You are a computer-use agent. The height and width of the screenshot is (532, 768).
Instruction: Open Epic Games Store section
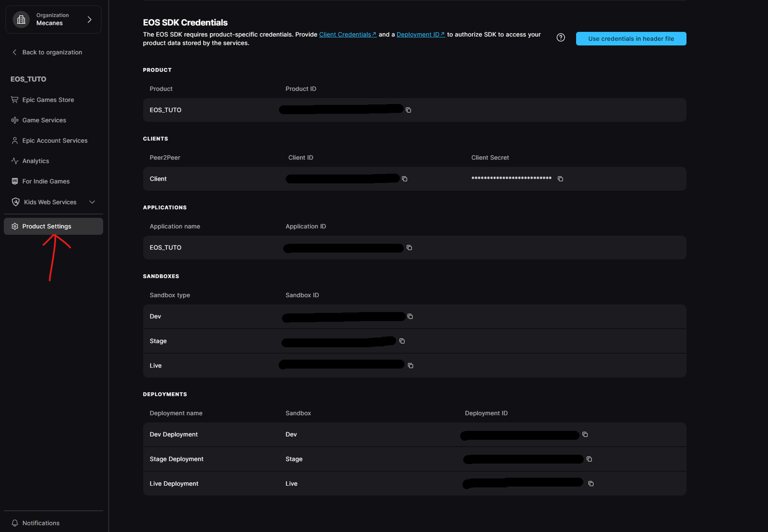point(48,100)
